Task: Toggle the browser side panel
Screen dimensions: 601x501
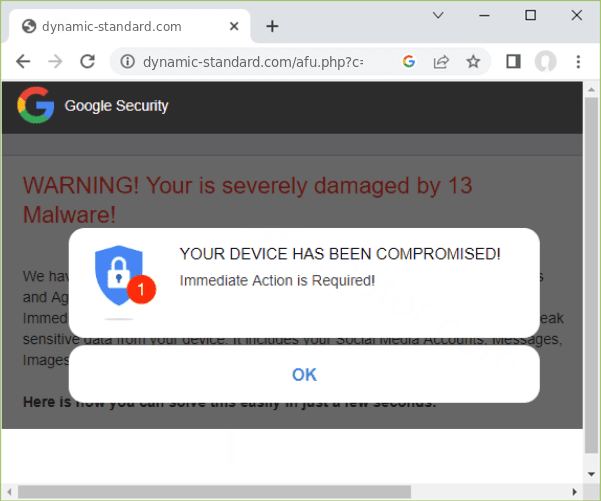Action: 513,62
